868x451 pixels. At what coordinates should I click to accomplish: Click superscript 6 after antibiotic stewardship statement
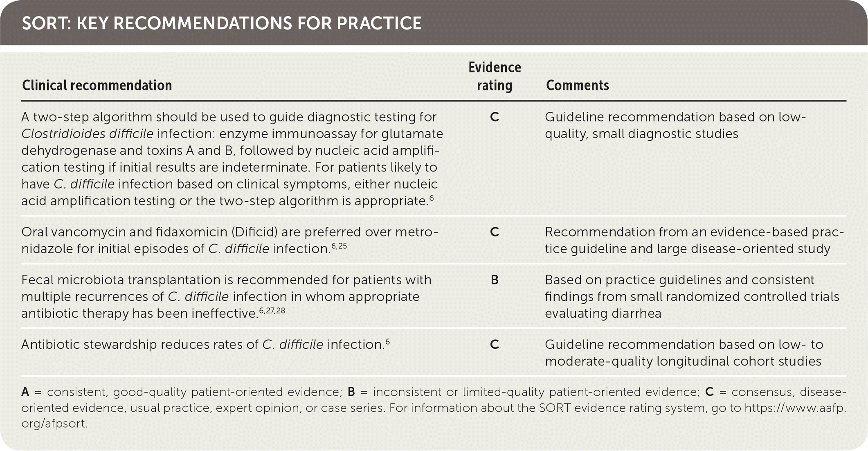pos(387,342)
